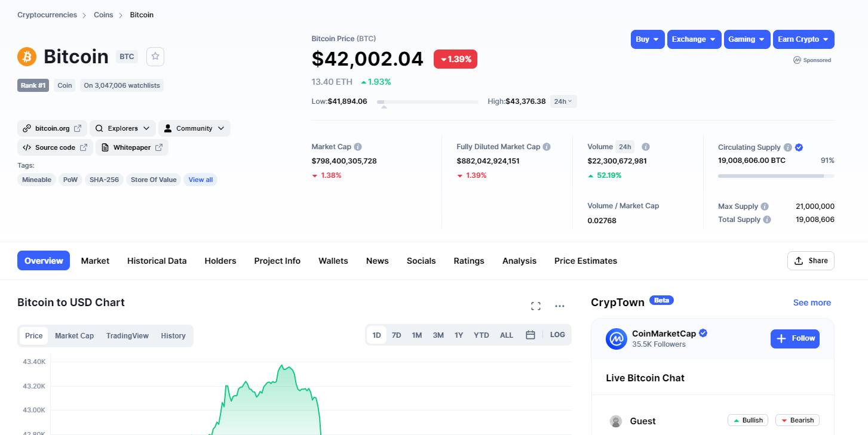Change the Volume 24h period selector
868x435 pixels.
point(625,147)
